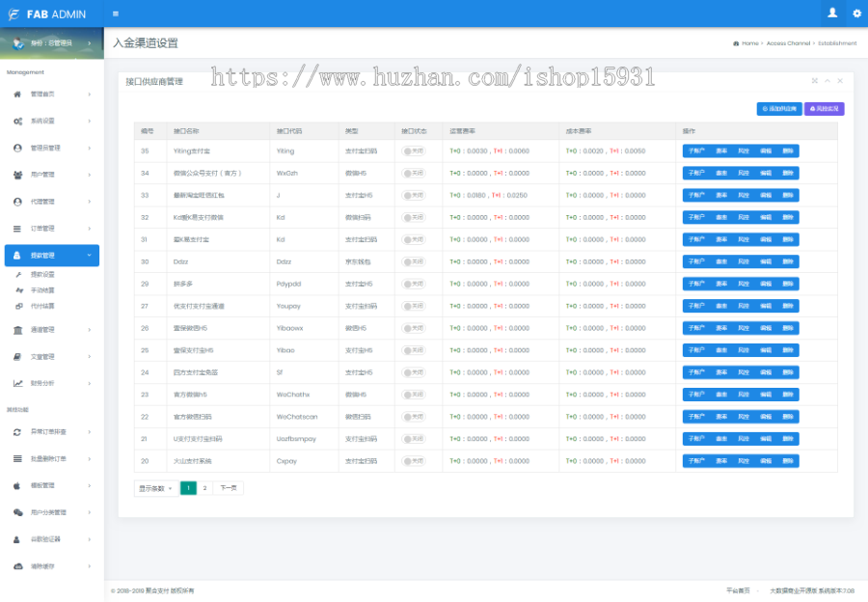Image resolution: width=868 pixels, height=602 pixels.
Task: Click the hamburger menu icon in header
Action: click(x=115, y=14)
